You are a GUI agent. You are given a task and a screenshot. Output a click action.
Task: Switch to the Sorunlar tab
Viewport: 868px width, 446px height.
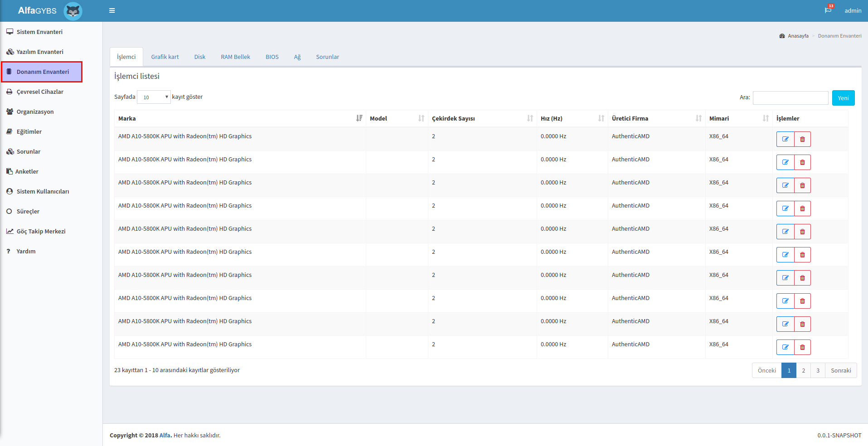[x=327, y=57]
